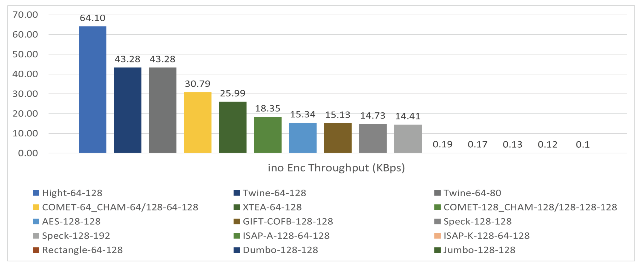Screen dimensions: 644x266
Task: Select the tallest blue bar labeled 64.10
Action: pyautogui.click(x=93, y=89)
